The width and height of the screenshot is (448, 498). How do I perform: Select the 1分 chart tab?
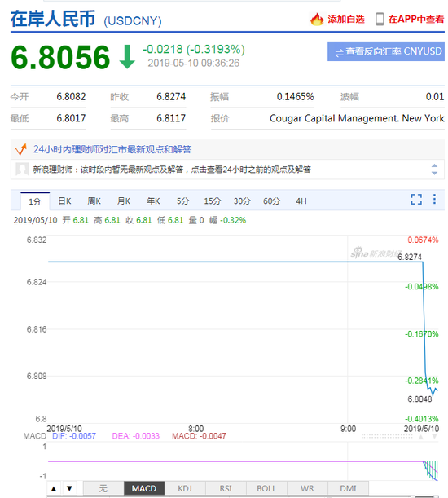[x=35, y=201]
